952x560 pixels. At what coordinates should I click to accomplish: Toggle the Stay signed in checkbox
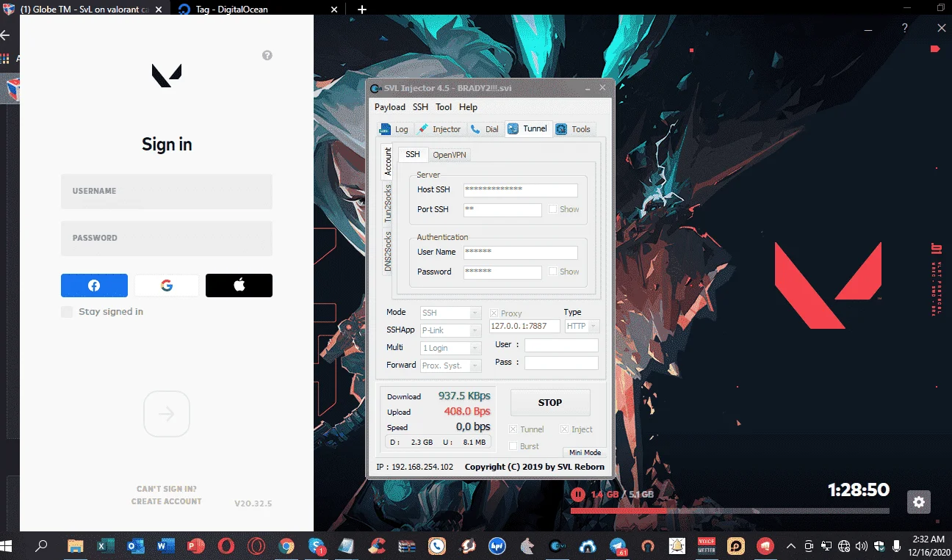point(67,312)
